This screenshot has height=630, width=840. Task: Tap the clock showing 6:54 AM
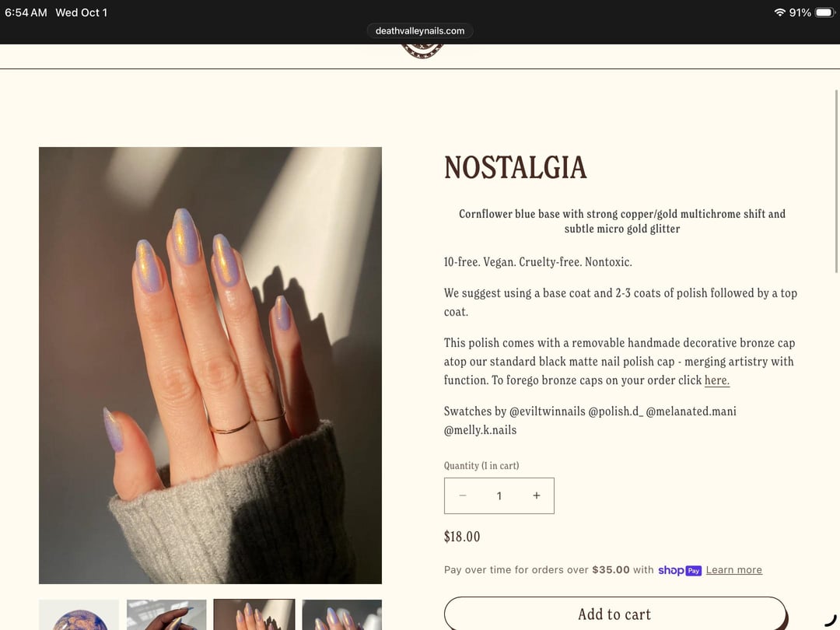[x=26, y=12]
